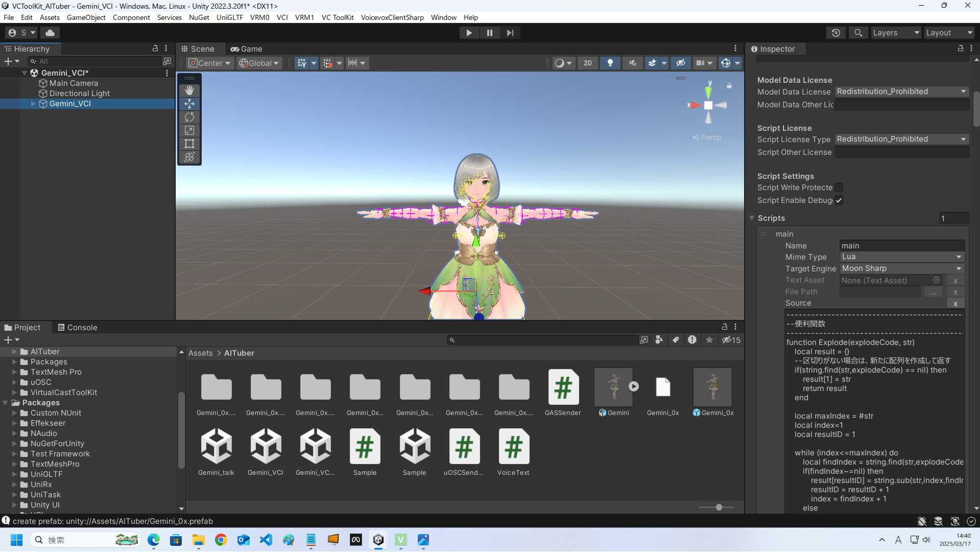Select the Hand view tool
980x552 pixels.
tap(189, 90)
